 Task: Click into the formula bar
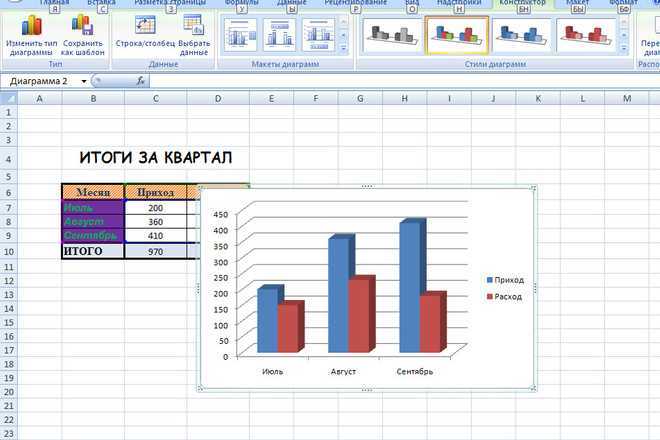point(404,81)
